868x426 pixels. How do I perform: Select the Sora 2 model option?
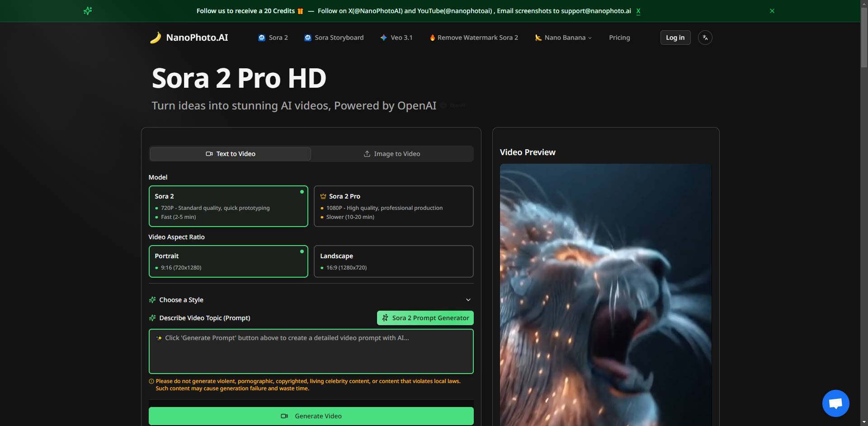point(228,206)
